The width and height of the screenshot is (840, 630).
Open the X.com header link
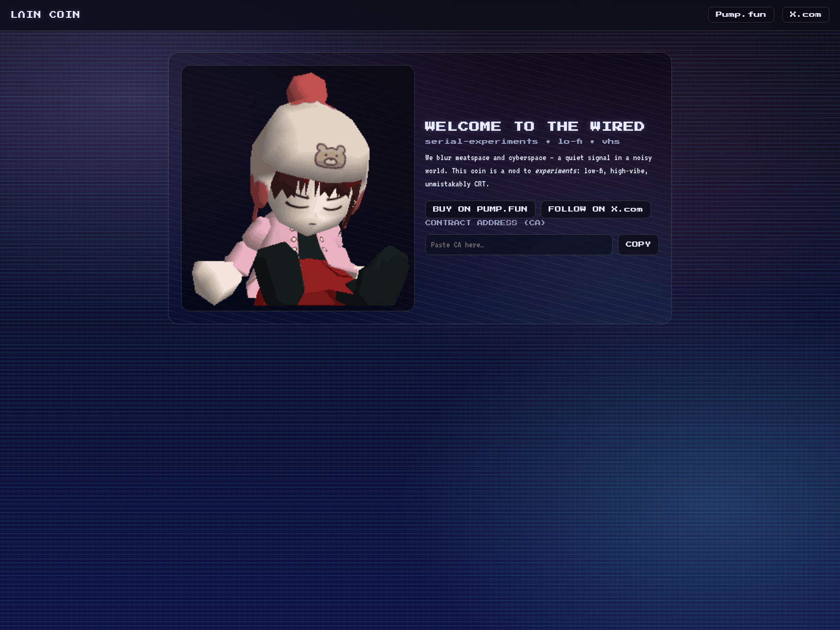[x=805, y=15]
